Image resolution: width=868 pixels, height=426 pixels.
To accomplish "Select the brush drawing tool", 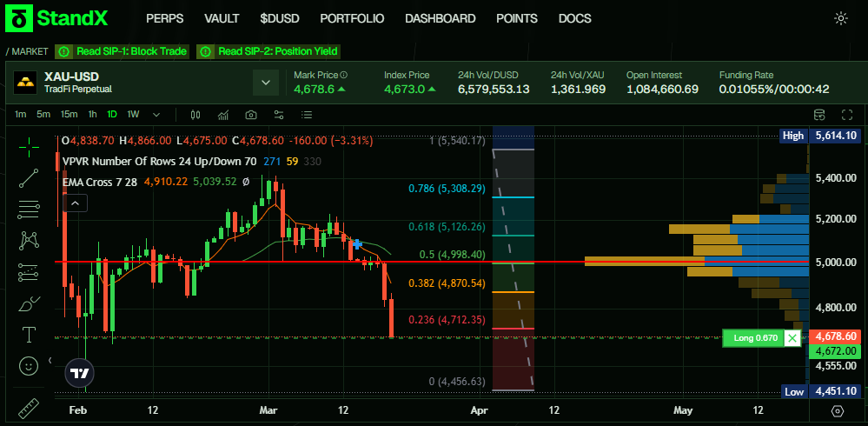I will click(29, 304).
